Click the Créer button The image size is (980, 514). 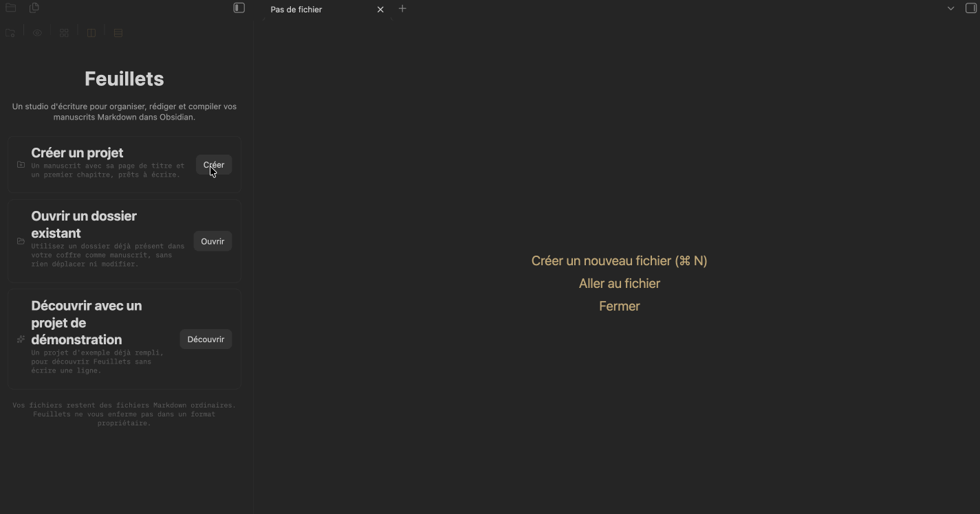[x=214, y=165]
